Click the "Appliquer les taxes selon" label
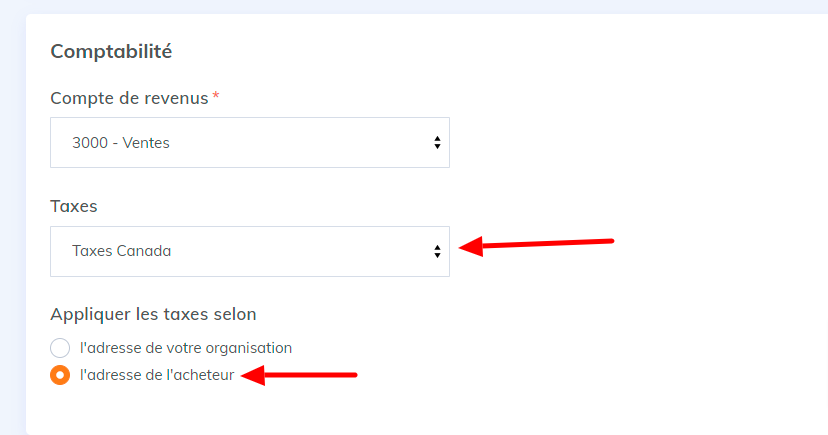The image size is (828, 435). click(153, 314)
